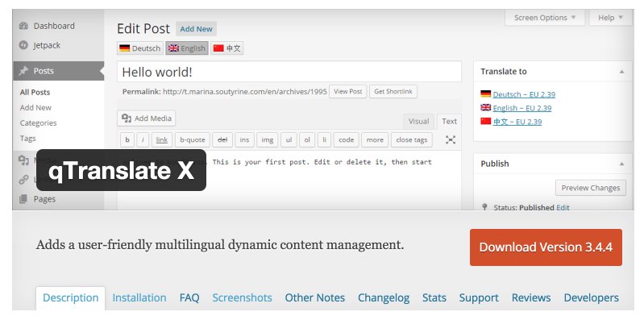This screenshot has width=644, height=320.
Task: Click the ol quicktag button
Action: pos(307,139)
